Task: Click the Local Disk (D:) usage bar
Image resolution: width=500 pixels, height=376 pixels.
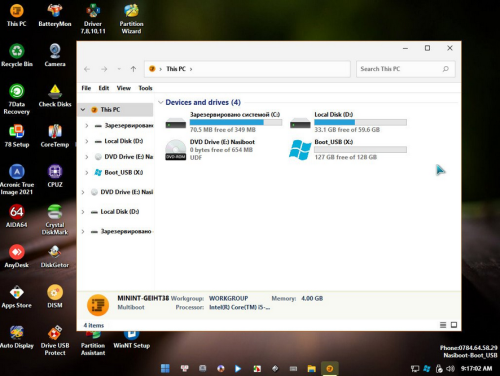Action: [360, 122]
